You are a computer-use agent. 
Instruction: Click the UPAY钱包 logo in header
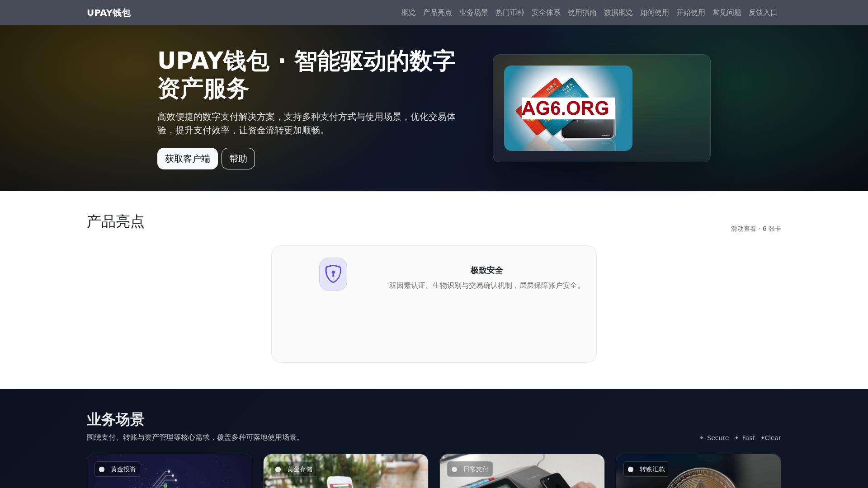click(108, 13)
